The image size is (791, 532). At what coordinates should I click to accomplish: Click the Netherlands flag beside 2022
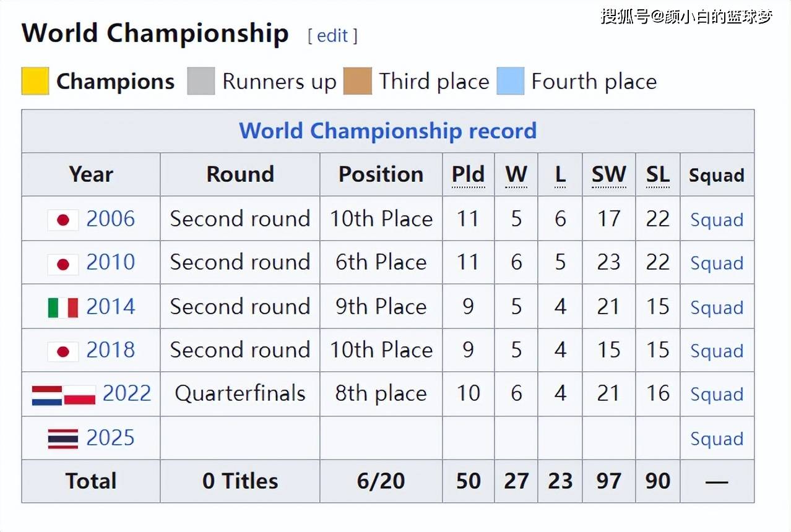coord(47,395)
